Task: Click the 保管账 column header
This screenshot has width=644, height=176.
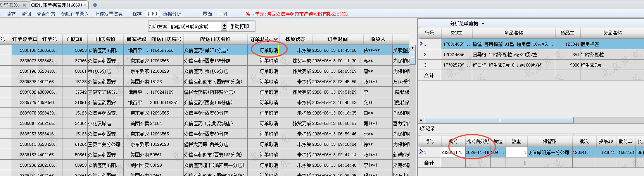Action: click(549, 141)
